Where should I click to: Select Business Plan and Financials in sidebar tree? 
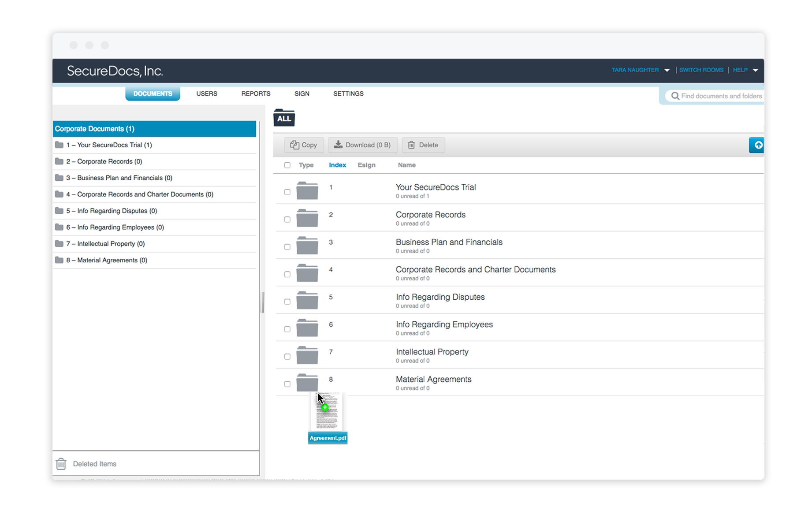coord(119,178)
